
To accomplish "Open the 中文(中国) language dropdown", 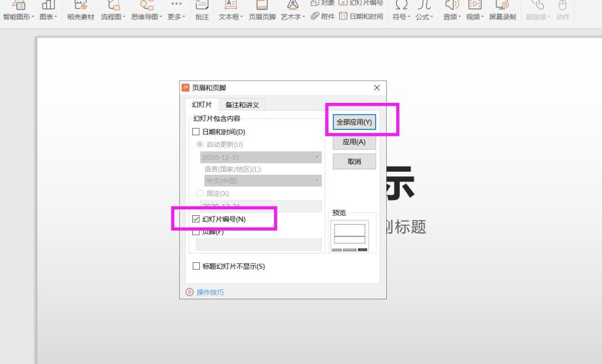I will (263, 181).
